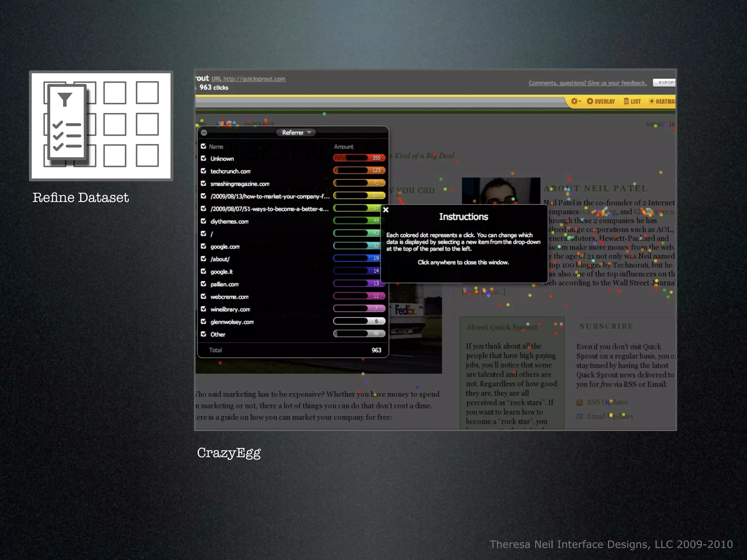Open the RSS Updates link
The height and width of the screenshot is (560, 747).
coord(607,402)
